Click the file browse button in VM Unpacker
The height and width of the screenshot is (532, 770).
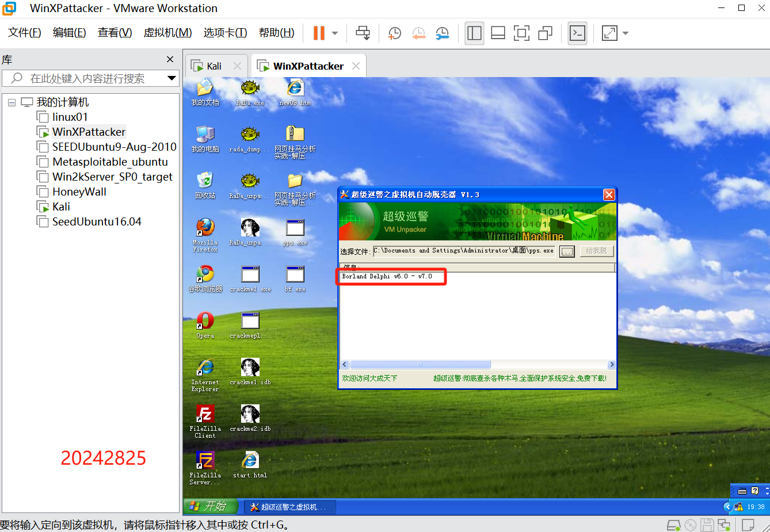(x=567, y=251)
